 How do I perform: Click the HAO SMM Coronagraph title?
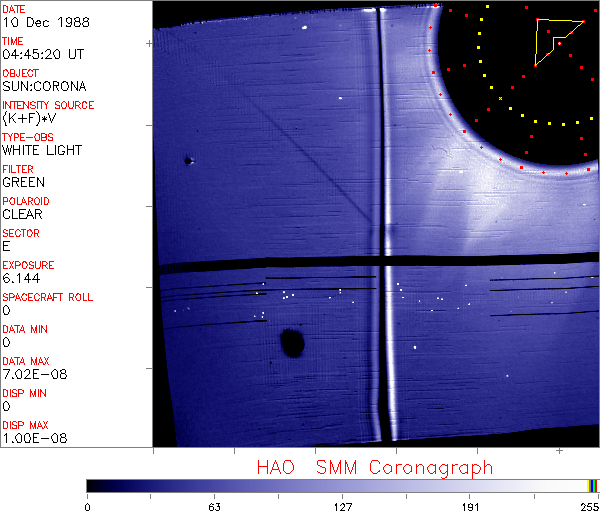tap(374, 468)
